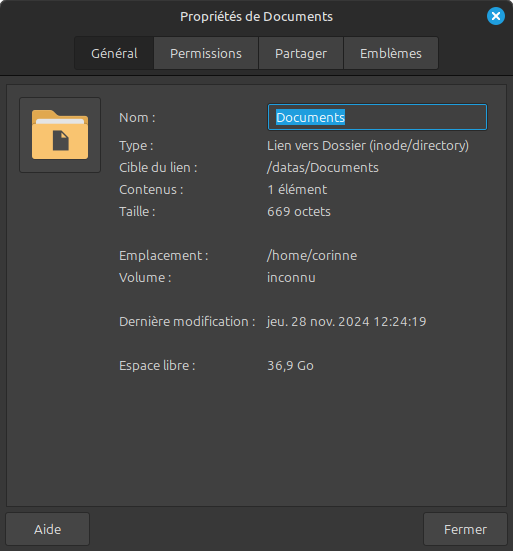
Task: Open the Permissions tab
Action: point(206,53)
